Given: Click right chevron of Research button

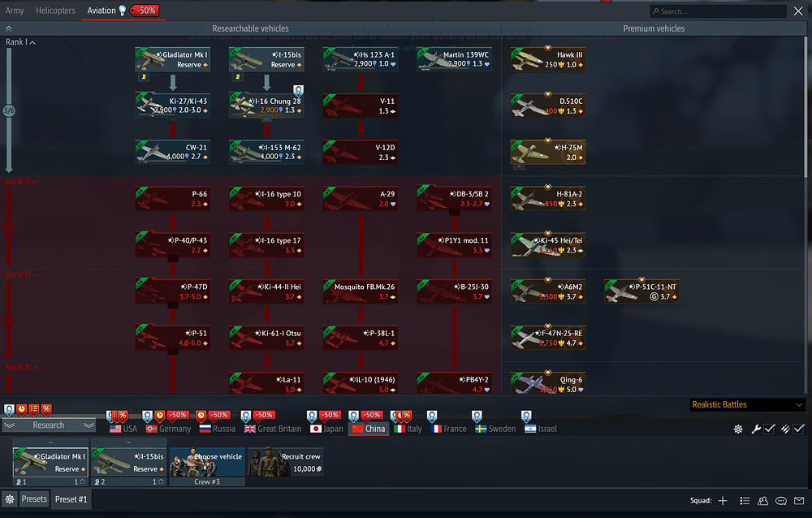Looking at the screenshot, I should 89,425.
